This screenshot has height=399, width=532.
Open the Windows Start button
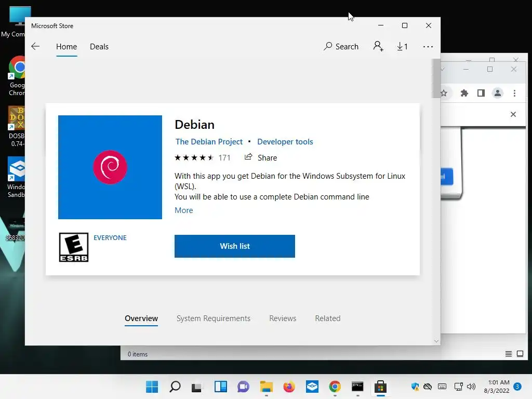tap(152, 387)
